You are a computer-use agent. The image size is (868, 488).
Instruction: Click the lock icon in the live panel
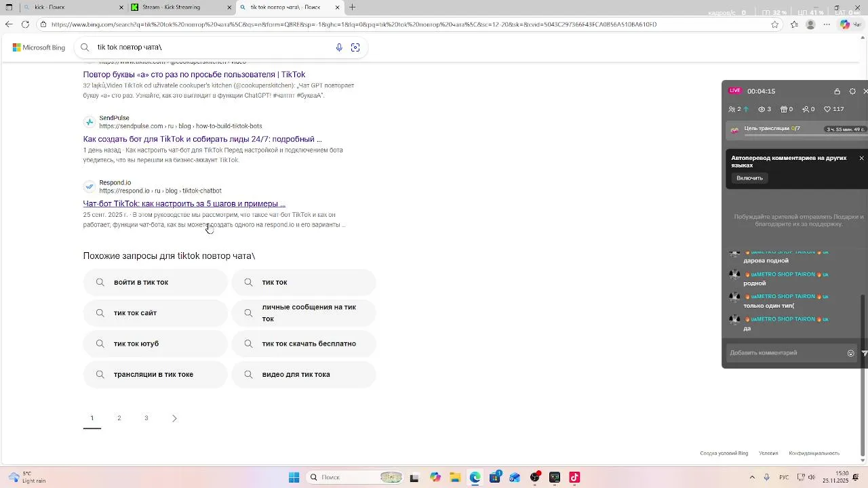[x=837, y=91]
